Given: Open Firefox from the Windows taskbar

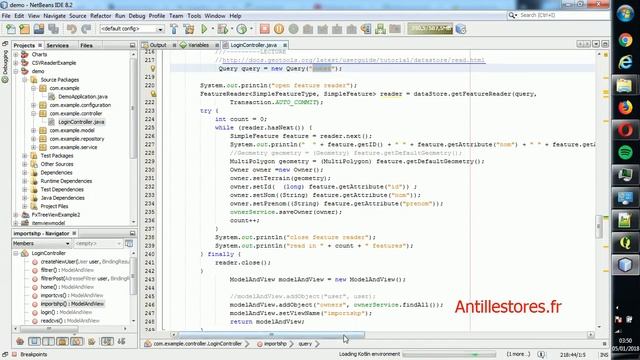Looking at the screenshot, I should coord(625,107).
